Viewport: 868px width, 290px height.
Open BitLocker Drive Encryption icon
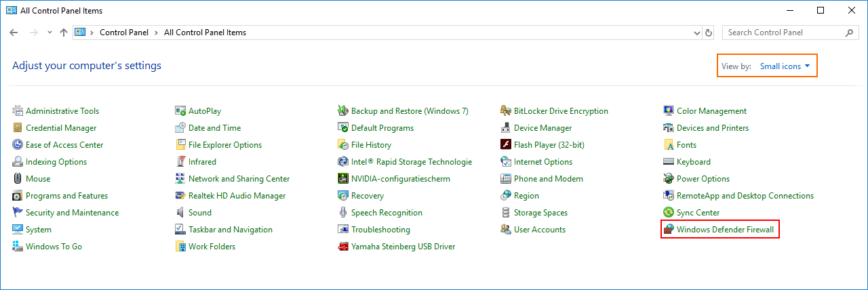[x=506, y=111]
